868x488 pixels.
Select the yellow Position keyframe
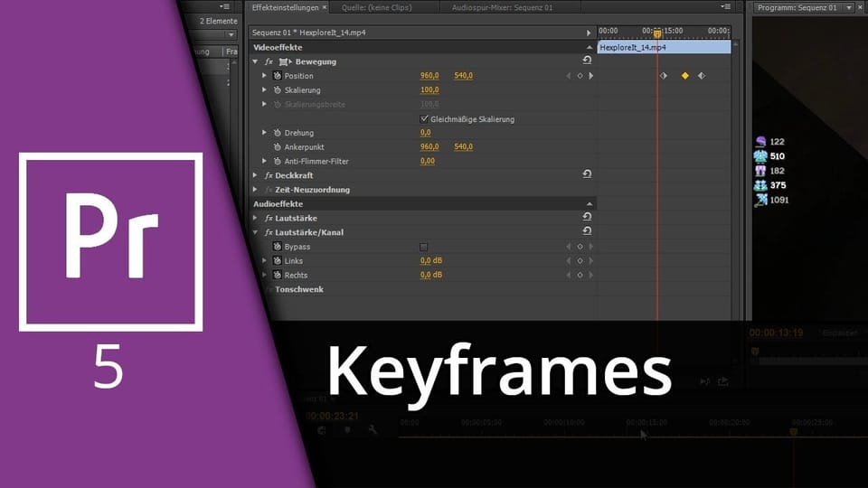(x=684, y=76)
